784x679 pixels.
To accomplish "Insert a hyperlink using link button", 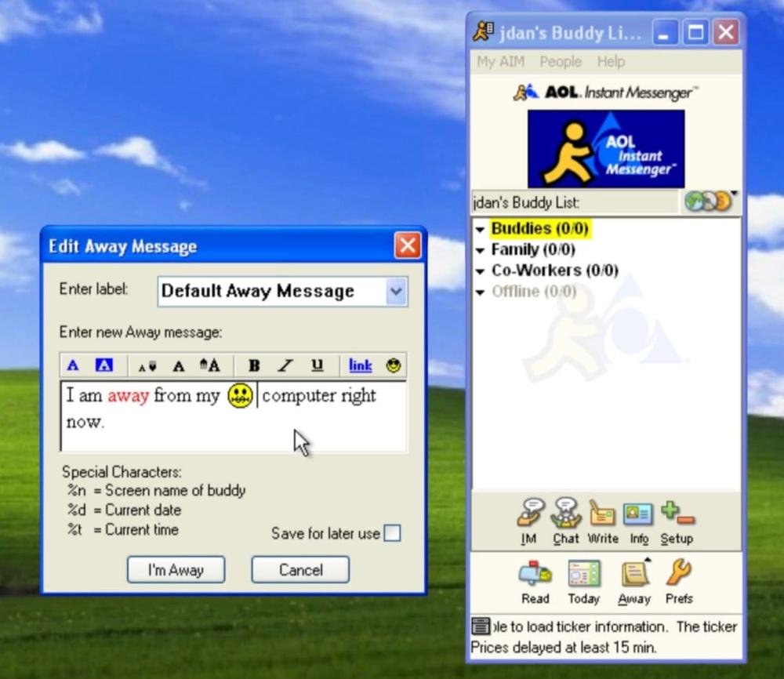I will point(360,365).
